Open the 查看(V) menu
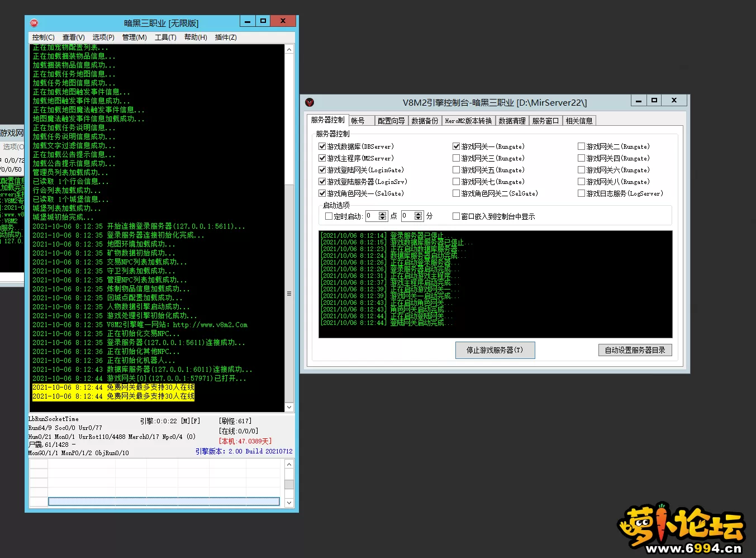Screen dimensions: 756x558 coord(73,37)
